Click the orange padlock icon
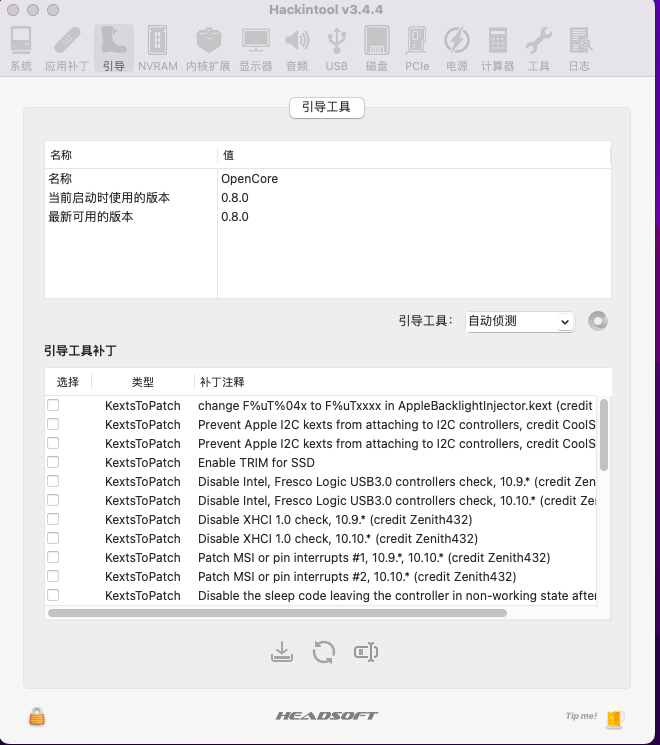 [x=37, y=716]
